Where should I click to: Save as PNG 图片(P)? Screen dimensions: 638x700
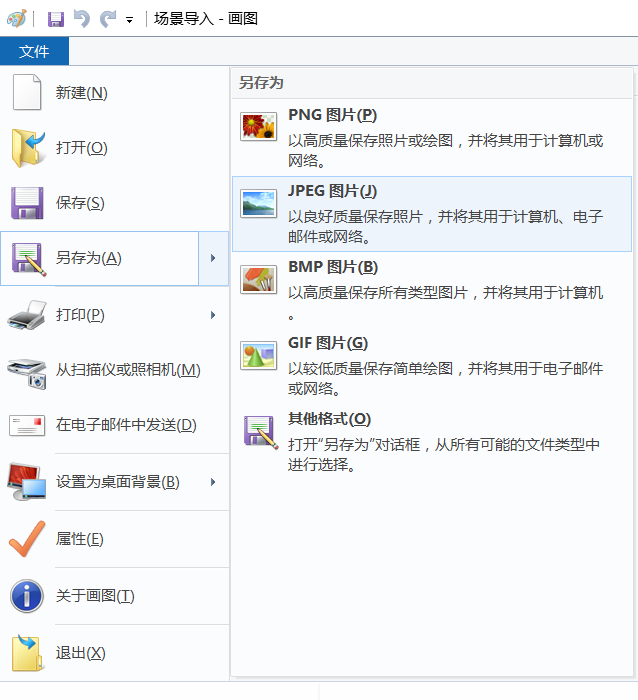tap(332, 115)
